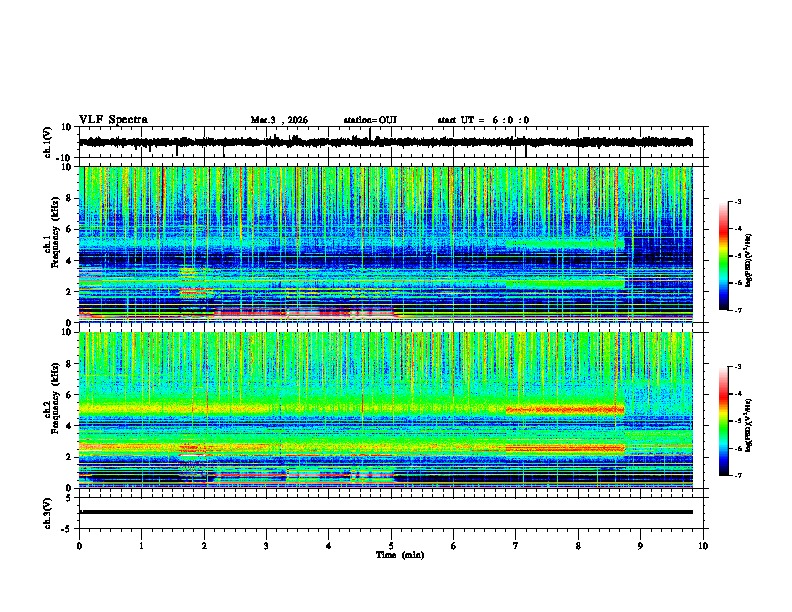Image resolution: width=792 pixels, height=612 pixels.
Task: Click the 'Time (min)' axis title
Action: click(400, 555)
